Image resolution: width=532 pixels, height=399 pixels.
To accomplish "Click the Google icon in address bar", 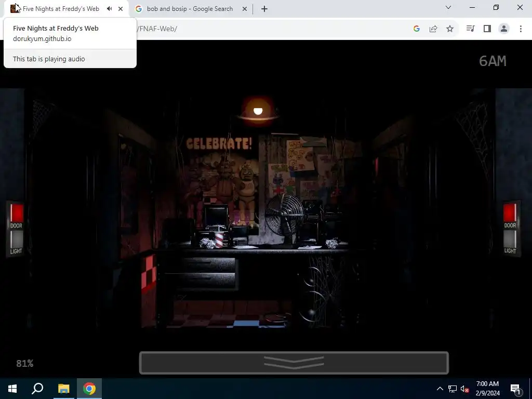I will pos(417,29).
